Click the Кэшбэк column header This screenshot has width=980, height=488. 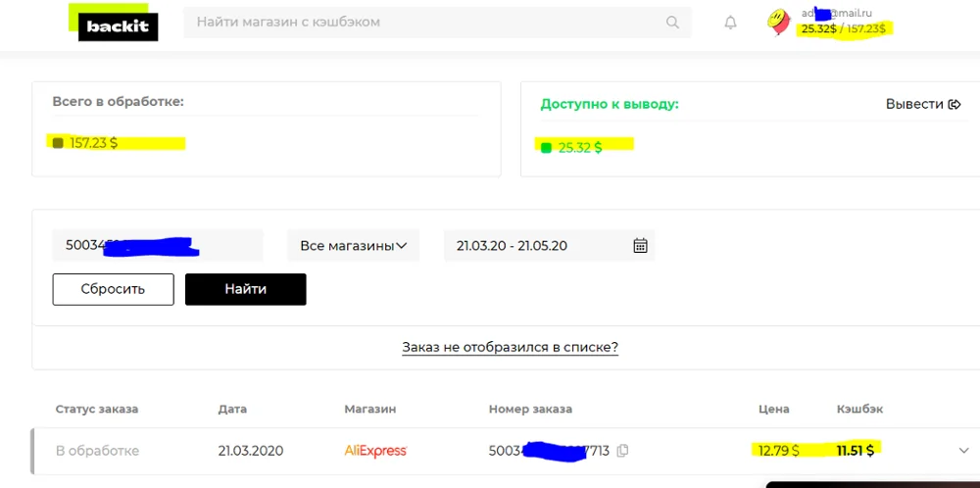point(860,410)
